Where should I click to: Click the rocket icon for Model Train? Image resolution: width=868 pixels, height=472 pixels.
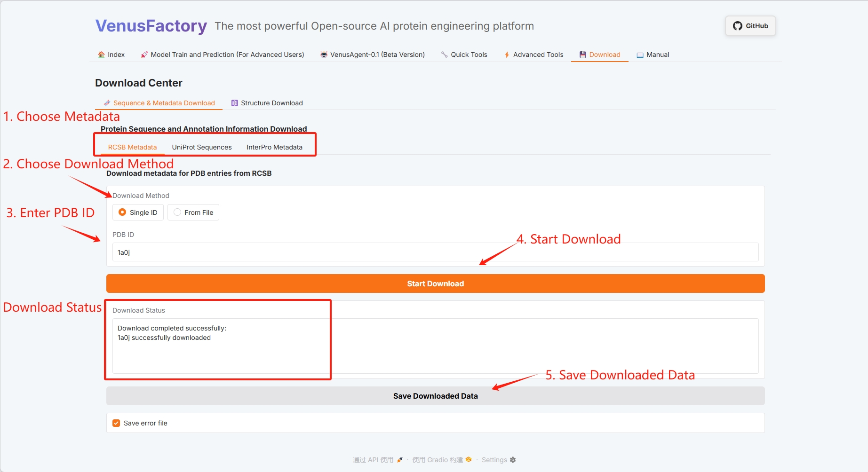[144, 55]
